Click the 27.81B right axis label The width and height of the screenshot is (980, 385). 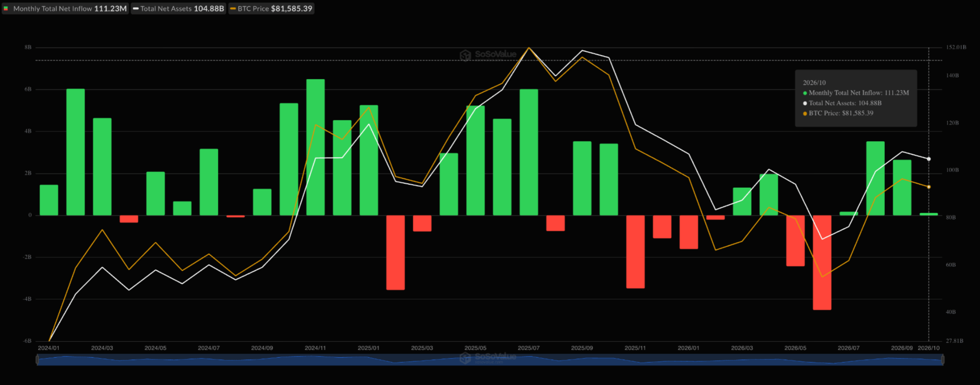click(x=955, y=341)
